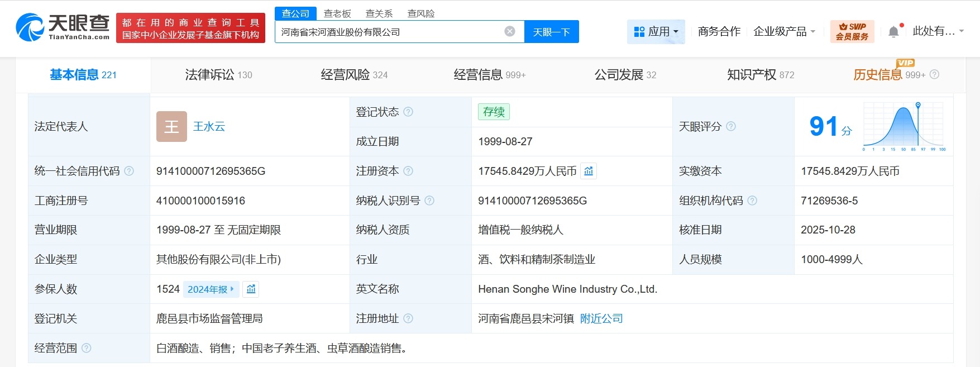Image resolution: width=980 pixels, height=367 pixels.
Task: Click paid-in capital 17545.8429万人民币 value
Action: (850, 171)
